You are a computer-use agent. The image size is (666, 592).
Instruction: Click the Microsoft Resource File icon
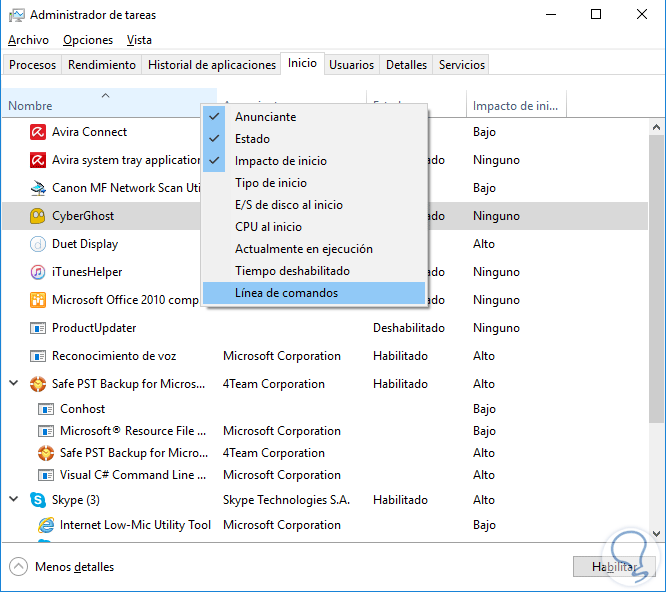[x=46, y=431]
